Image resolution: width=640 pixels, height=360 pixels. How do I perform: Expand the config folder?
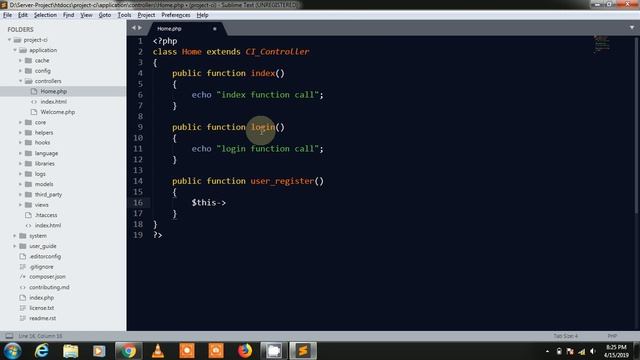click(x=20, y=71)
